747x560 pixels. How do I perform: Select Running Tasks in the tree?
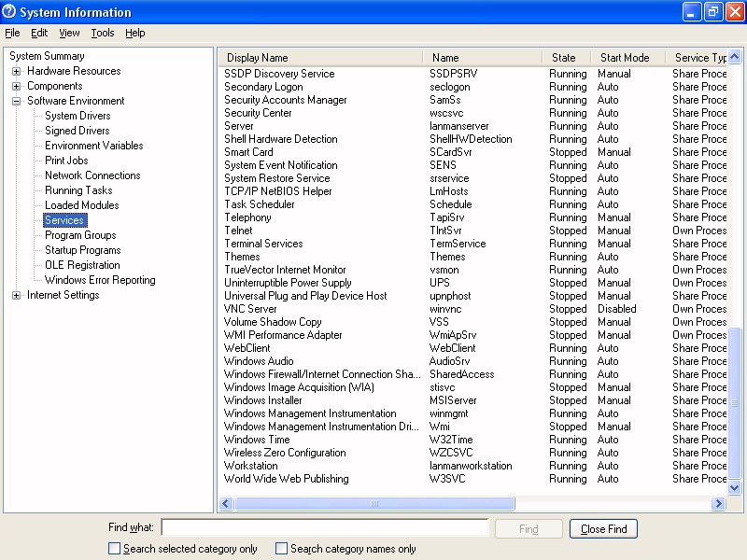pos(78,190)
